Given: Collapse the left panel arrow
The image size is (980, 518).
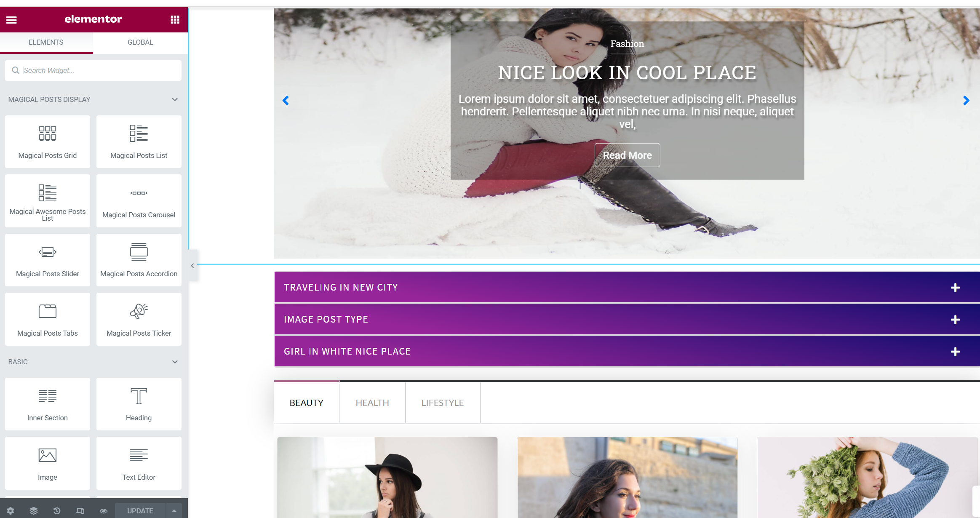Looking at the screenshot, I should pyautogui.click(x=192, y=266).
